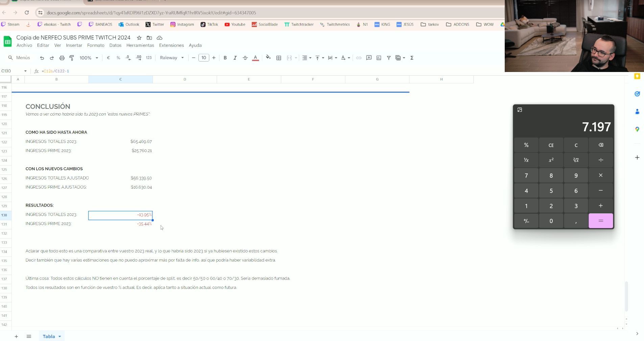Open the Raleway font dropdown
Screen dimensions: 644x341
(x=171, y=57)
